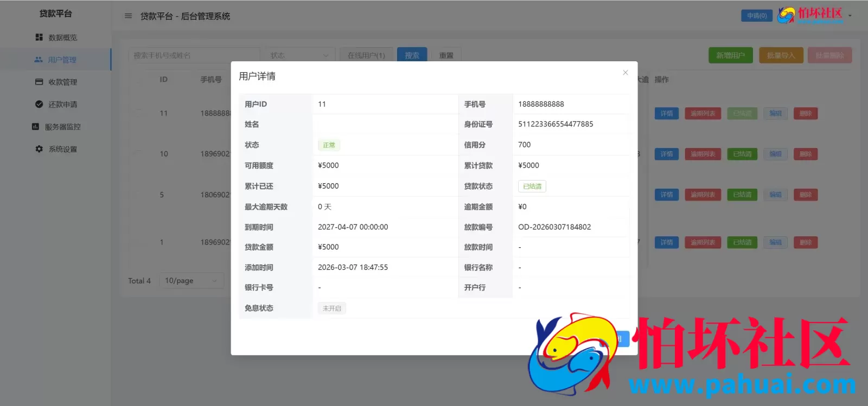Click the phone number 18888888888 in dialog
Screen dimensions: 868x406
pos(541,104)
